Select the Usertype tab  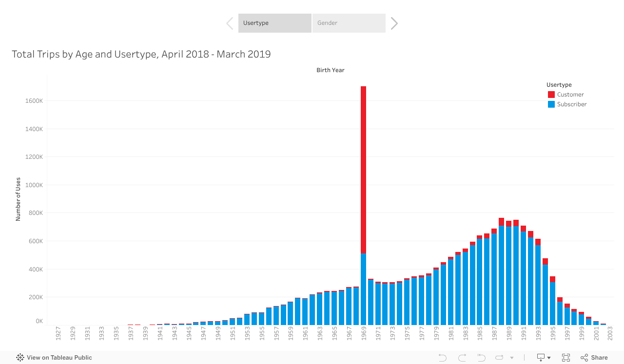click(274, 23)
